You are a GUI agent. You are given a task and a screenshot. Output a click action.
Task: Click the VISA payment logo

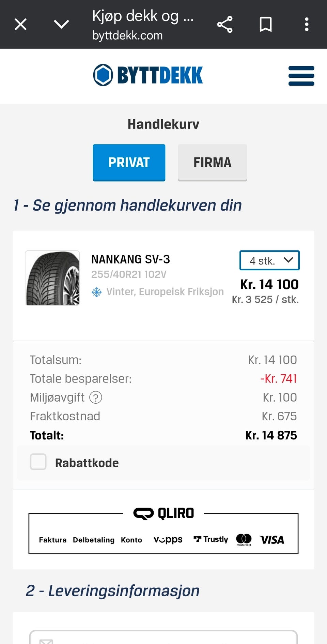[x=272, y=540]
